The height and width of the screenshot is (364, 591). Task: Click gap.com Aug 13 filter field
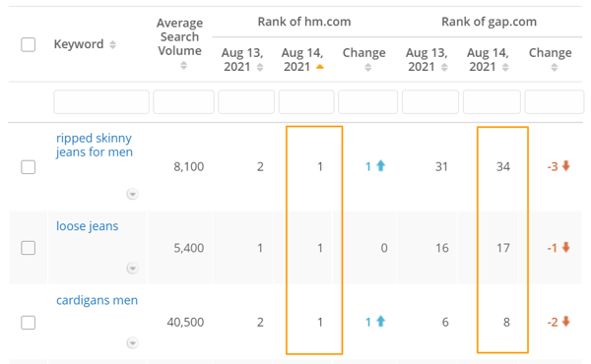(x=430, y=101)
